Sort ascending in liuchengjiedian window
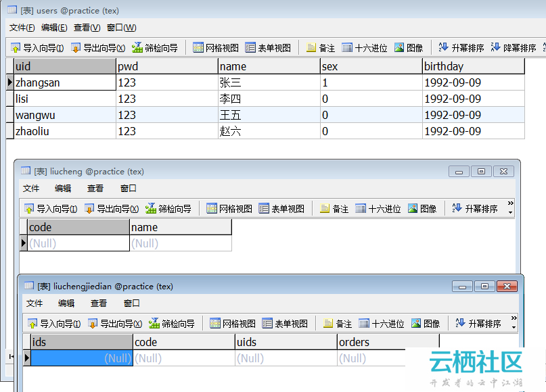Image resolution: width=546 pixels, height=392 pixels. point(478,324)
